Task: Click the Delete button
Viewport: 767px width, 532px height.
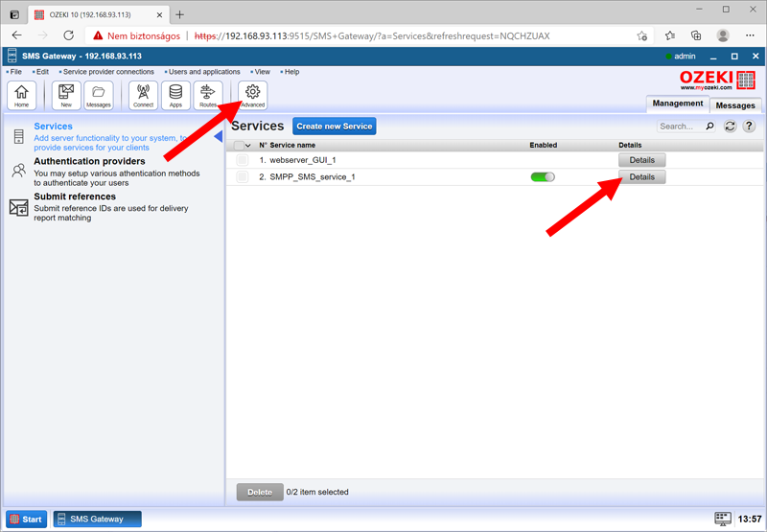Action: pyautogui.click(x=260, y=492)
